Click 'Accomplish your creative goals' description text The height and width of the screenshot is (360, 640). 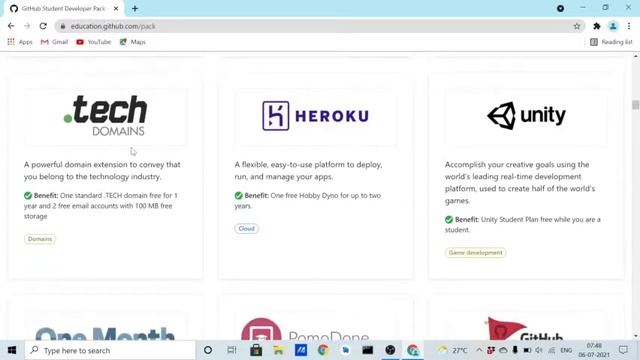tap(520, 182)
